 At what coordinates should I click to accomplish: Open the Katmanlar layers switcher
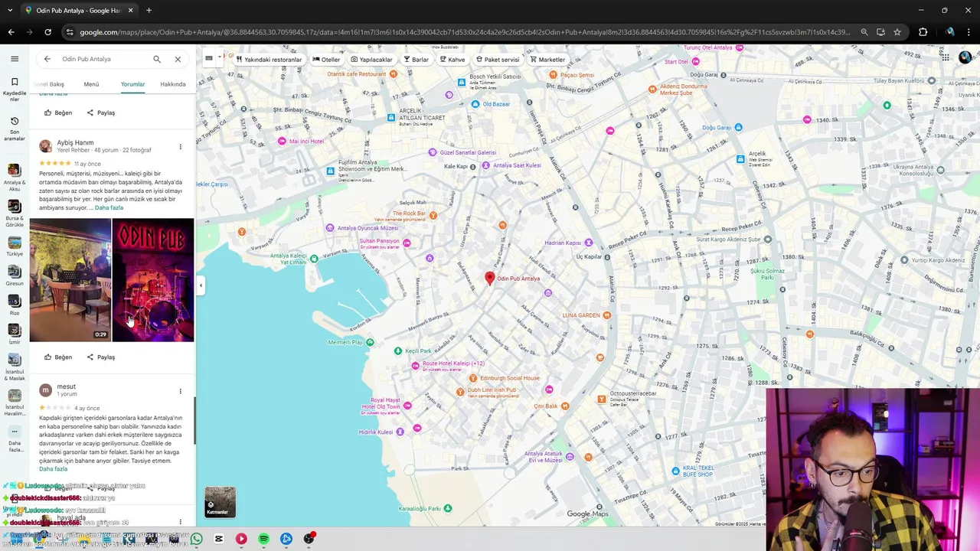pos(220,502)
